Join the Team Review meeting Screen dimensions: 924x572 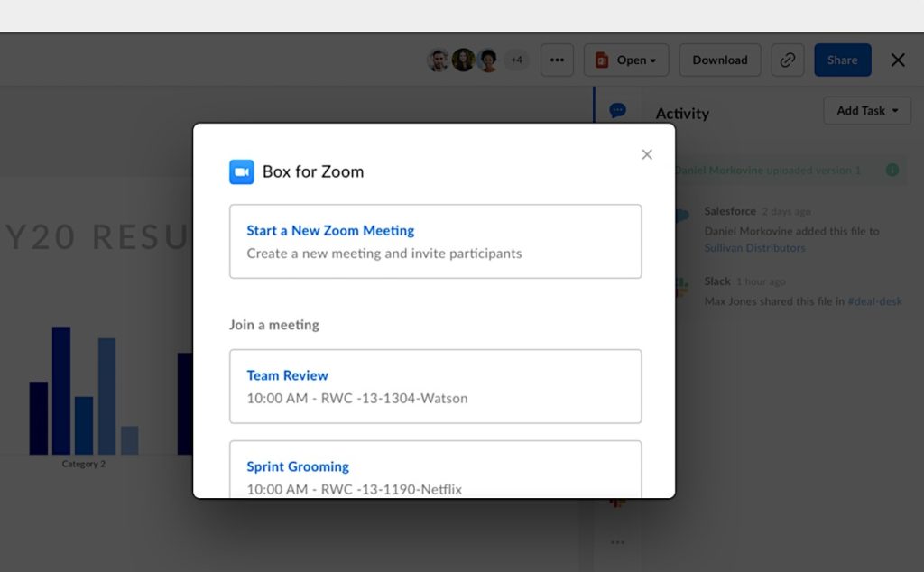click(x=436, y=386)
